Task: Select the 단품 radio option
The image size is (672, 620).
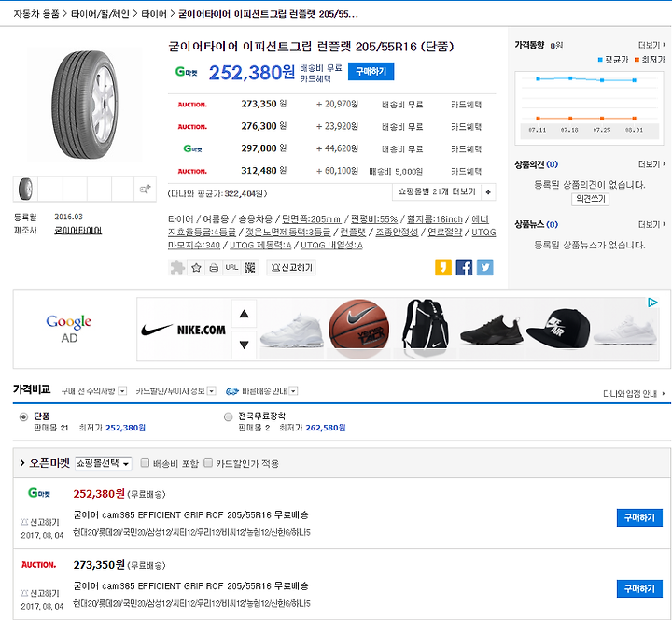Action: pos(23,416)
